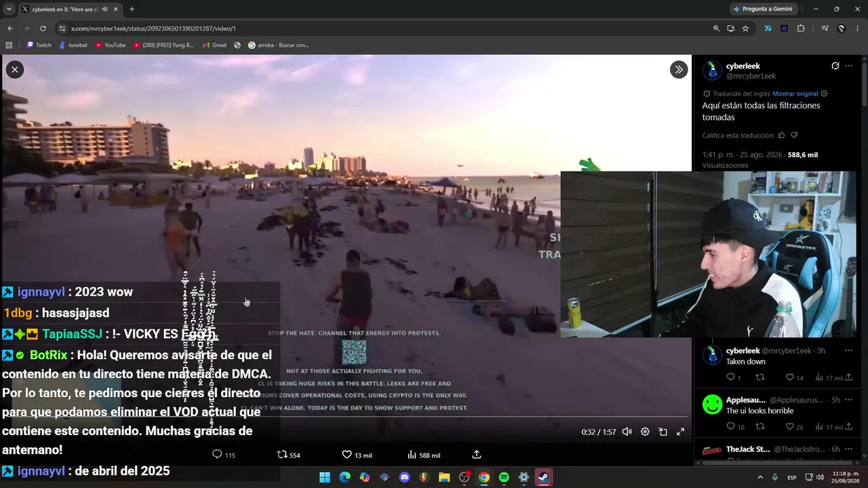Open more options on the 'Taken down' reply

(x=848, y=350)
